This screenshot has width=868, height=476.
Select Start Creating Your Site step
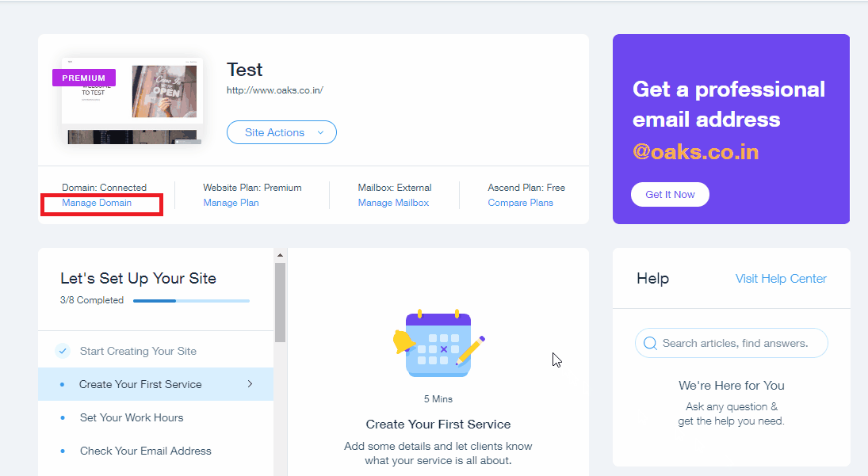[x=155, y=351]
